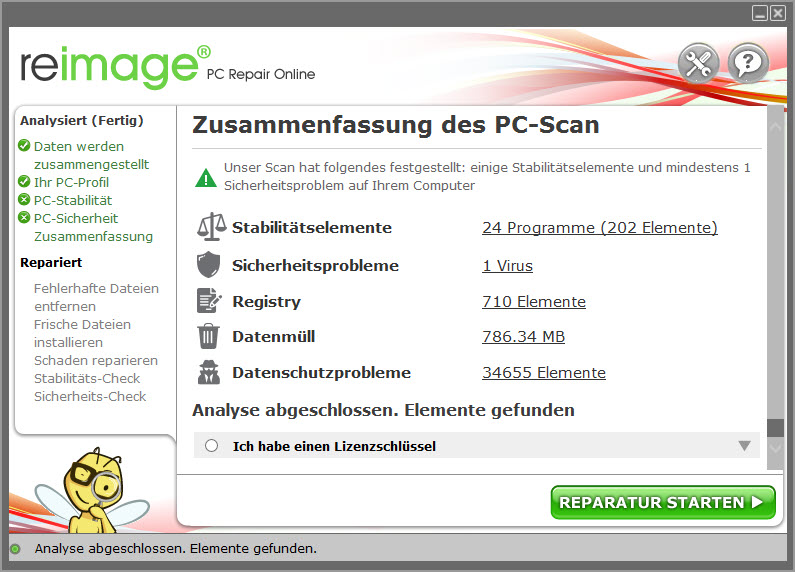Click the green status dot in status bar

pos(15,549)
